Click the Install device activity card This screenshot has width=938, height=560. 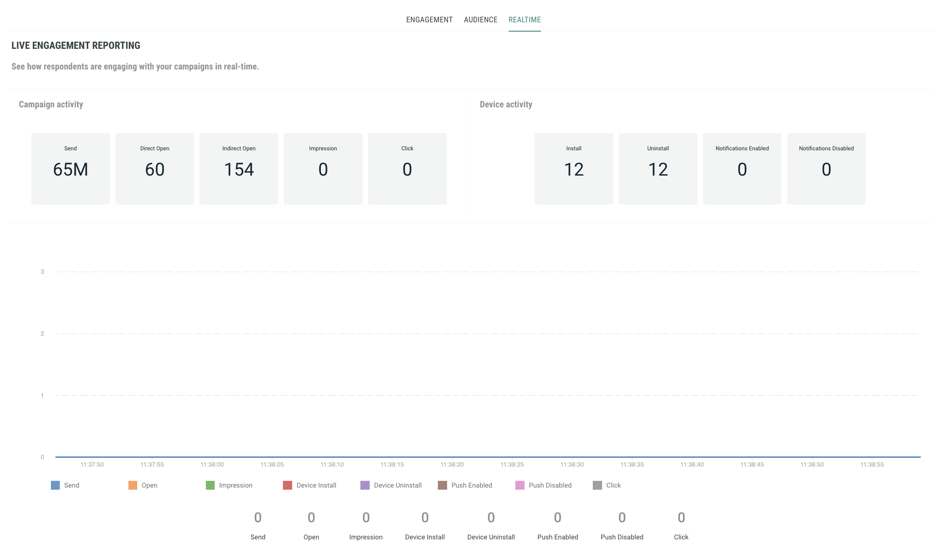(x=574, y=168)
